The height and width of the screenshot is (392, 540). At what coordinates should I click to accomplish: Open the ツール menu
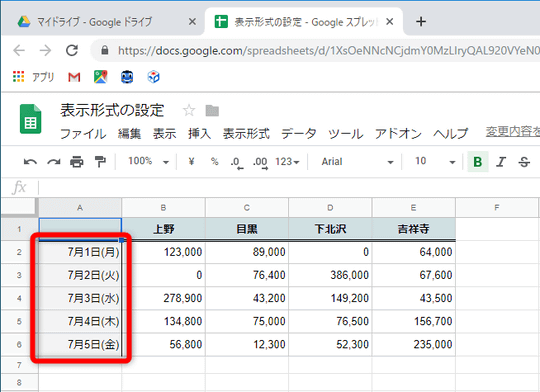[345, 134]
